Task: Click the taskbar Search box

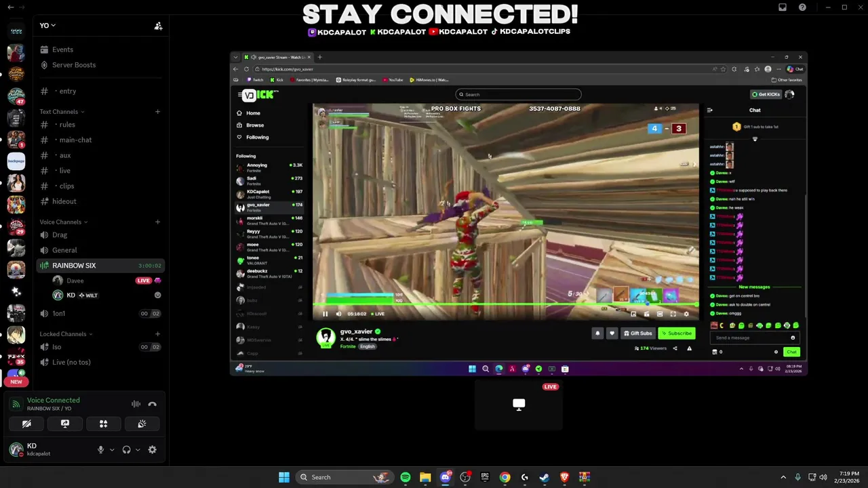Action: [344, 477]
